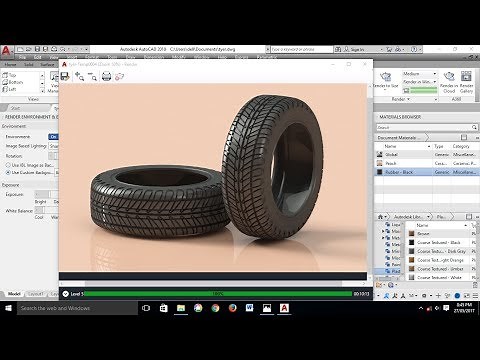This screenshot has height=360, width=480.
Task: Open Firefox from the taskbar
Action: click(x=233, y=308)
